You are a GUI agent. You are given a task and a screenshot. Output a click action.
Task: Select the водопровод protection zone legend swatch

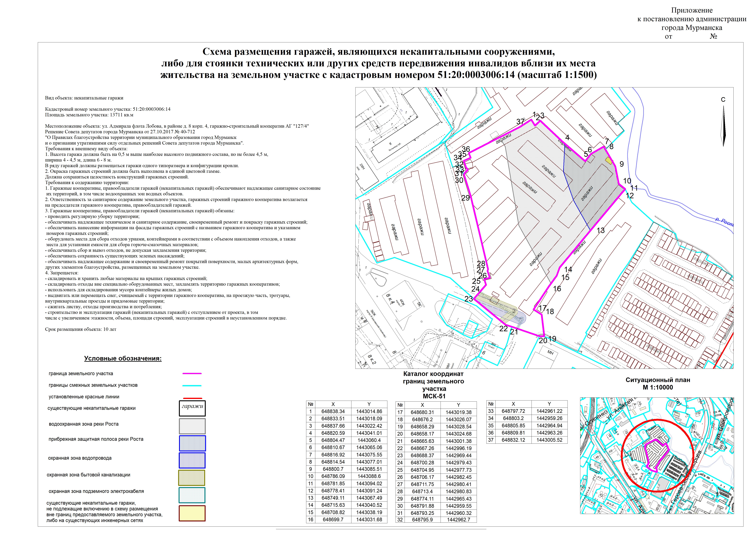[x=192, y=460]
